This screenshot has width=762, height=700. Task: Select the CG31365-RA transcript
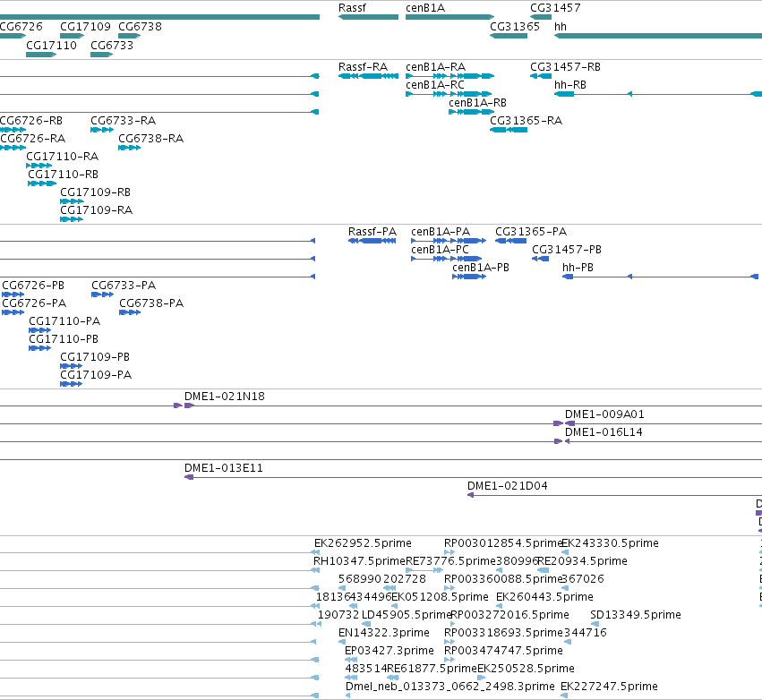509,130
